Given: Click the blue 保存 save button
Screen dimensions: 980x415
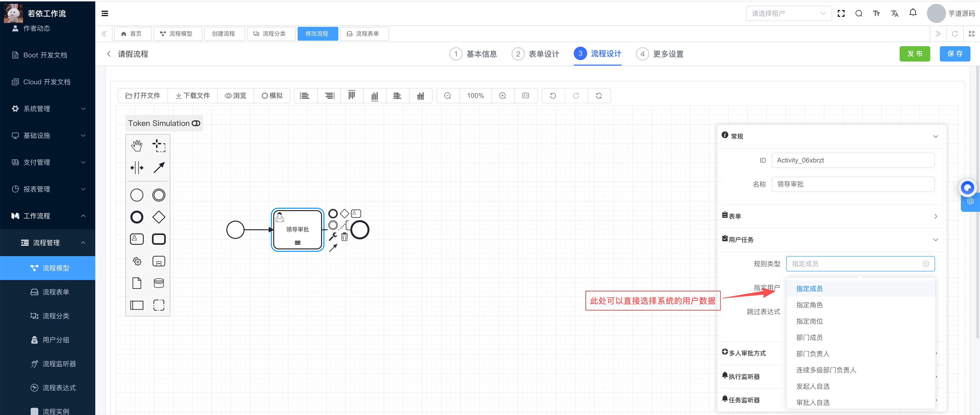Looking at the screenshot, I should pyautogui.click(x=954, y=54).
